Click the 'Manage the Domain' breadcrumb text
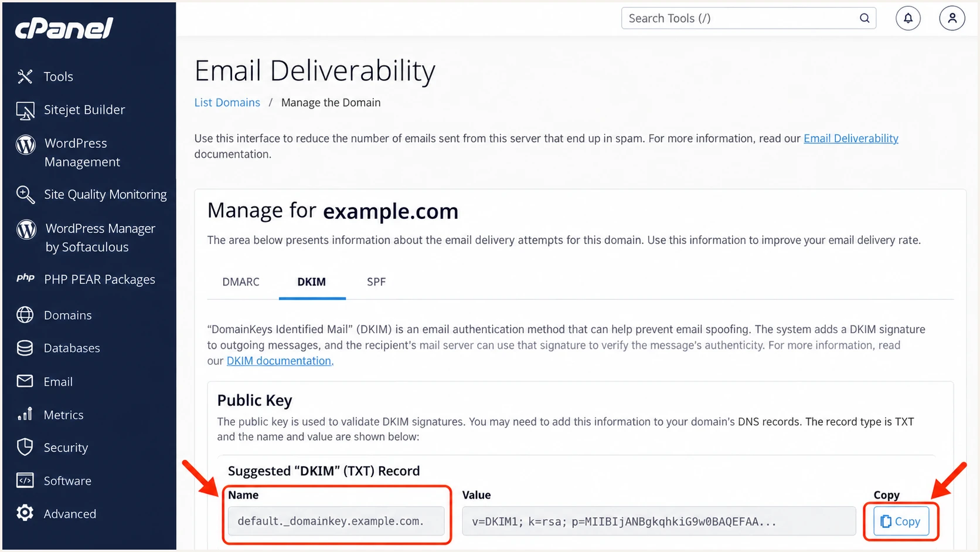This screenshot has height=552, width=980. click(331, 103)
